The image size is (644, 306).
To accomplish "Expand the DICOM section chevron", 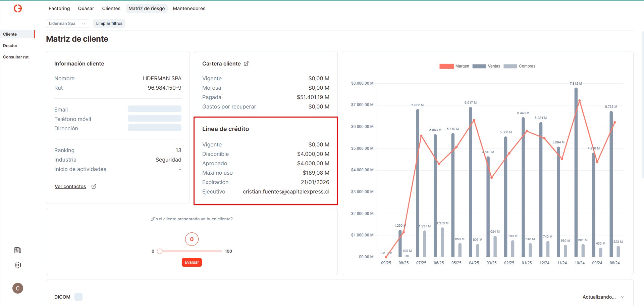I will click(x=623, y=297).
